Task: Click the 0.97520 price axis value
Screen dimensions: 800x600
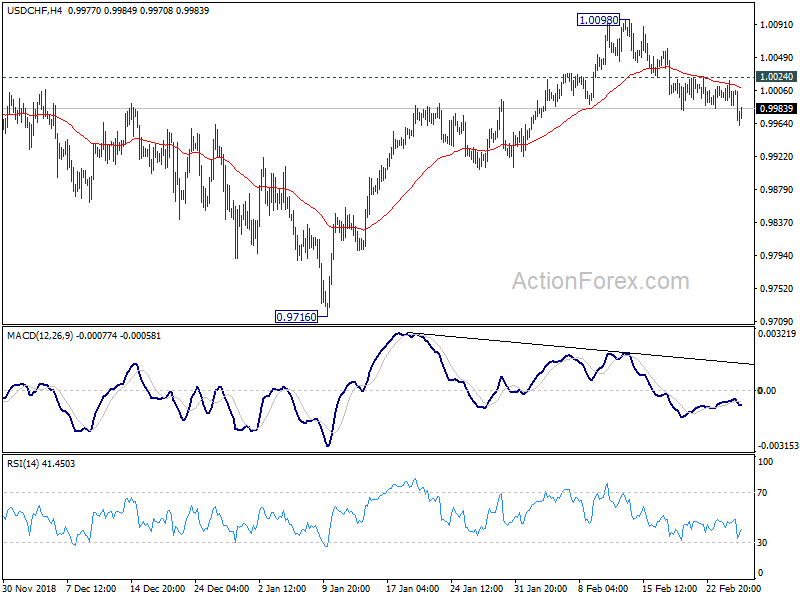Action: tap(777, 289)
